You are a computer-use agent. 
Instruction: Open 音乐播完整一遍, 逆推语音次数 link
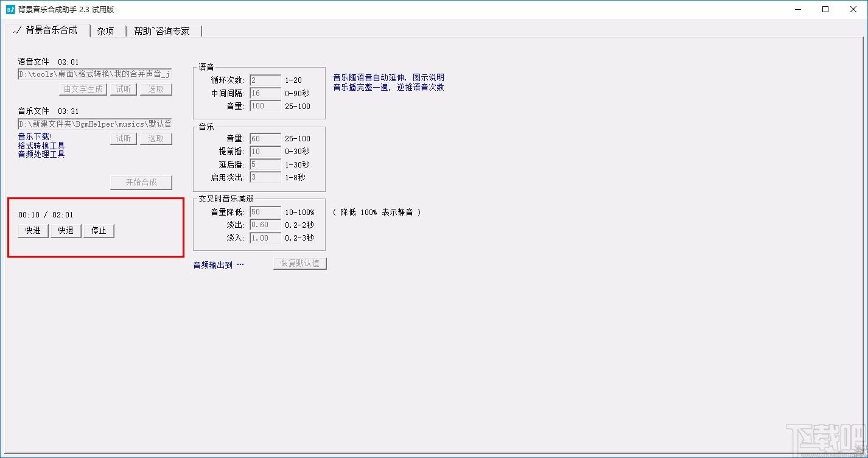pos(388,87)
